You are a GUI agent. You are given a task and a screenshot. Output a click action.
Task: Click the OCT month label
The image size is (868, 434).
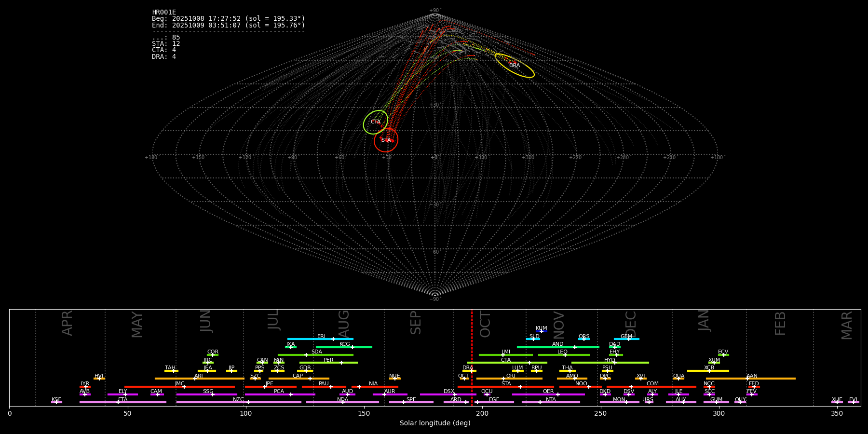click(486, 324)
